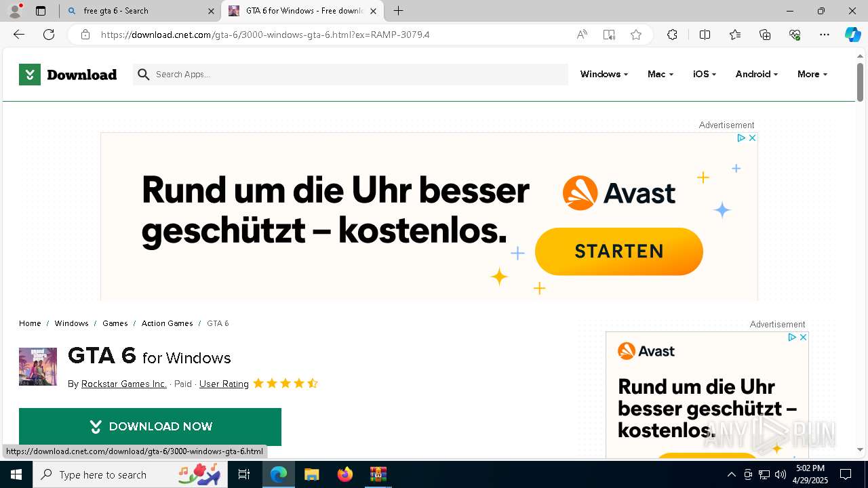
Task: Click the scrollbar down arrow
Action: 860,449
